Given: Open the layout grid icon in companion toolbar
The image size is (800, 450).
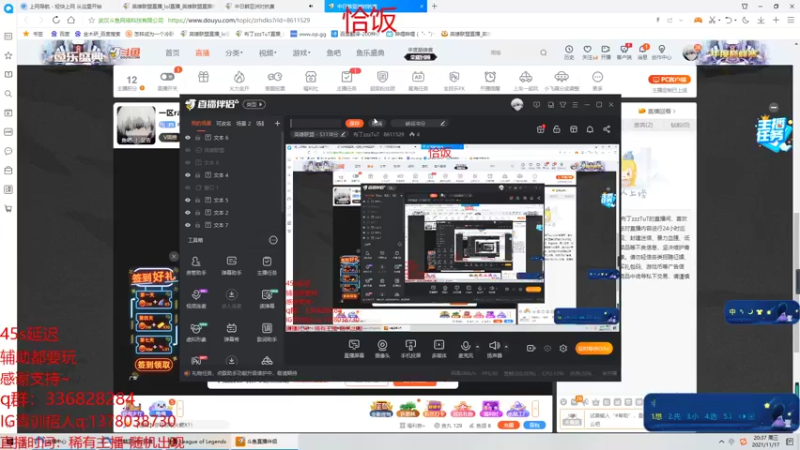Looking at the screenshot, I should point(573,130).
